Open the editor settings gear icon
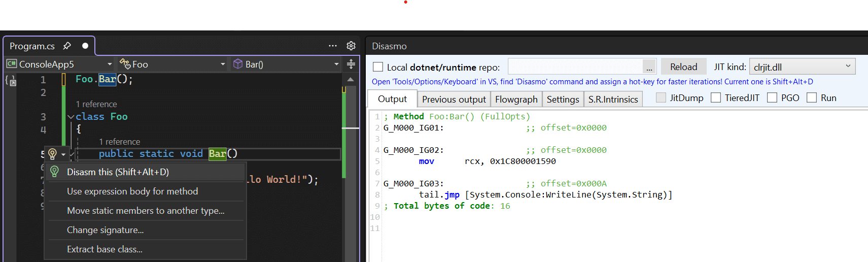 351,46
